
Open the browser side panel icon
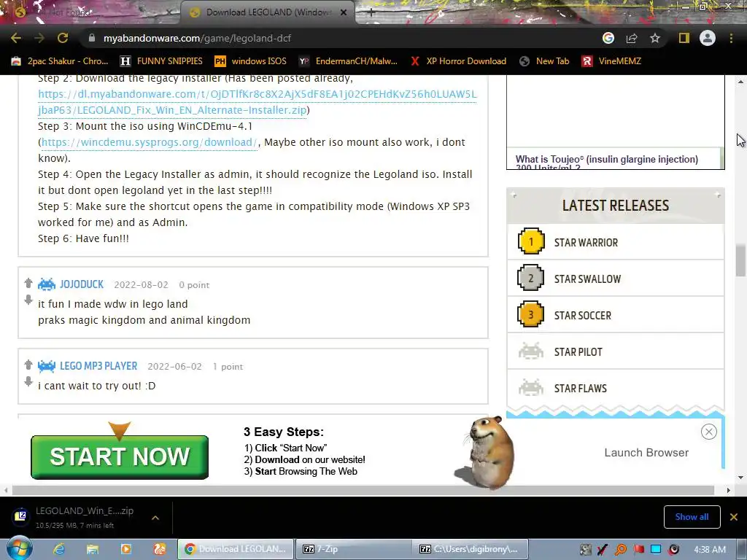[684, 38]
